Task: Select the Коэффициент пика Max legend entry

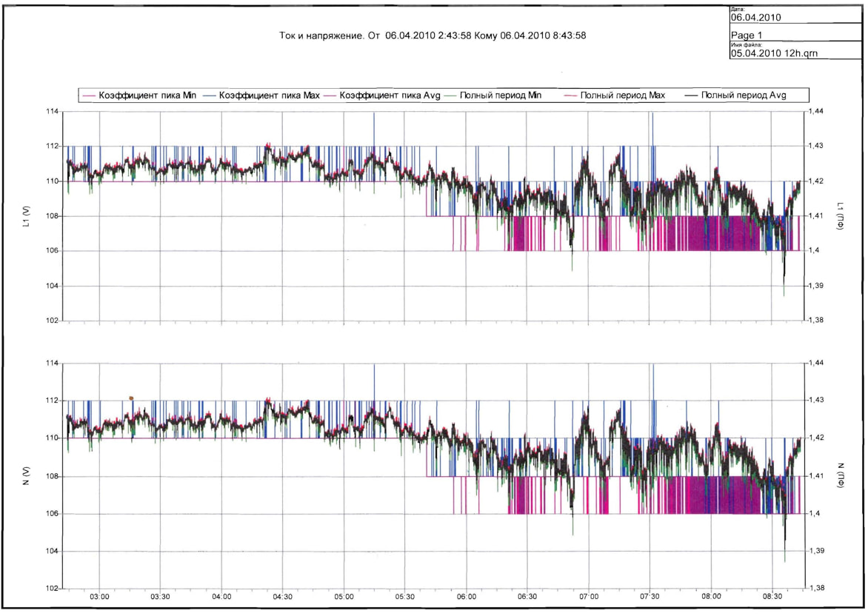Action: pos(269,96)
